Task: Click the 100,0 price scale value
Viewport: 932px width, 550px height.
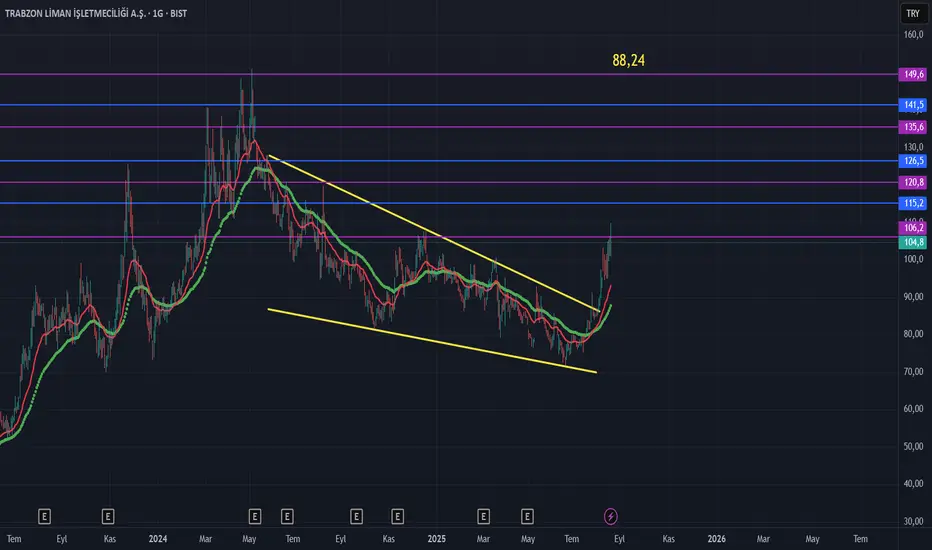Action: click(x=914, y=259)
